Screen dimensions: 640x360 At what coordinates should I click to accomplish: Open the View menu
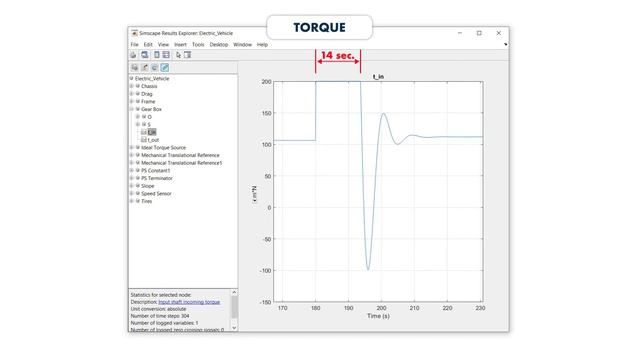pyautogui.click(x=163, y=44)
